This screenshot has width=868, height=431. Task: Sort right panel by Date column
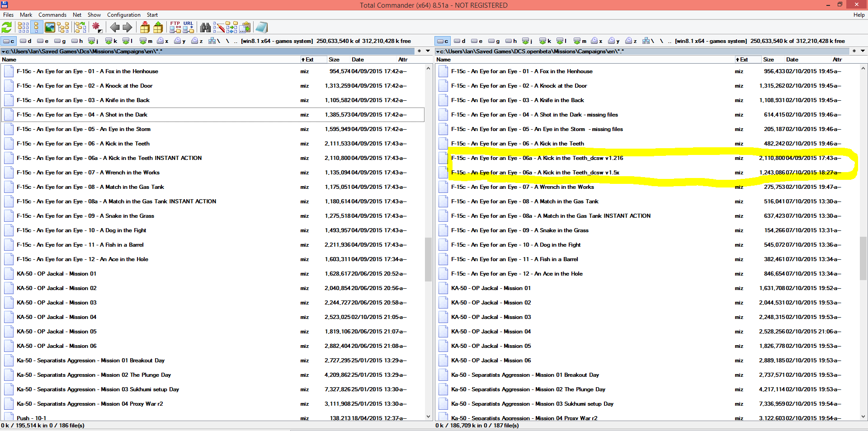(793, 60)
